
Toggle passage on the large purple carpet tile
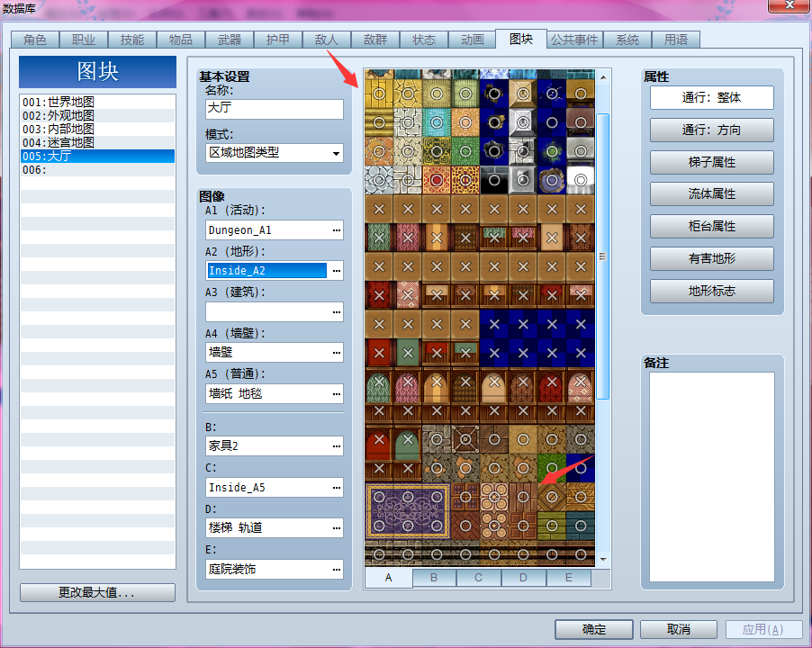408,511
